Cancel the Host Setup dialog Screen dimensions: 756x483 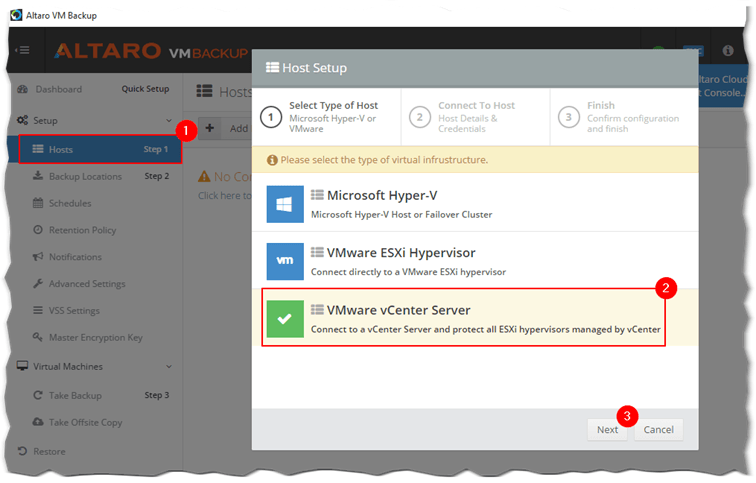(x=659, y=429)
